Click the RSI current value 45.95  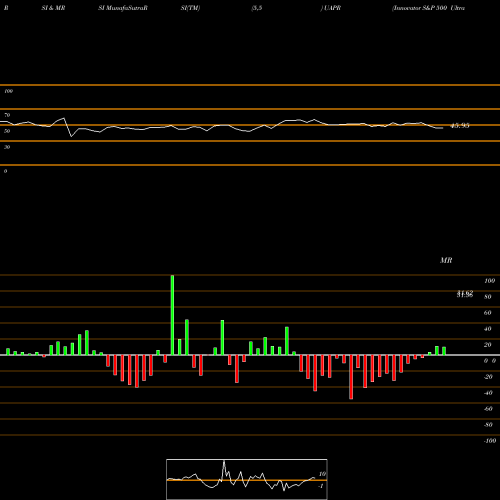[460, 126]
